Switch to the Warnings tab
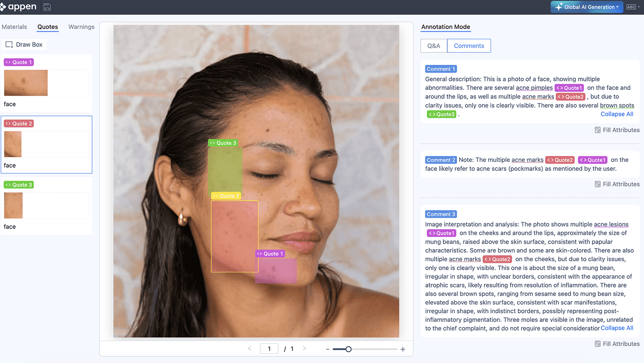The height and width of the screenshot is (363, 644). 81,27
